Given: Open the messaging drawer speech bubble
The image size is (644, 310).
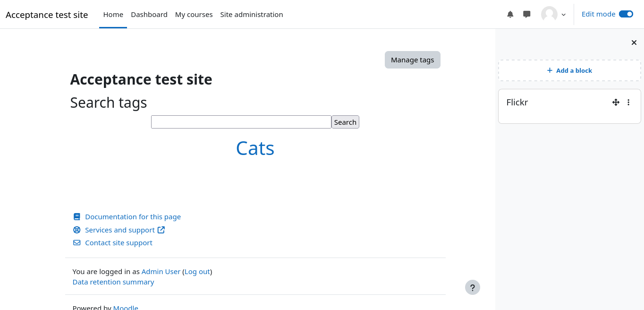Looking at the screenshot, I should [x=527, y=14].
